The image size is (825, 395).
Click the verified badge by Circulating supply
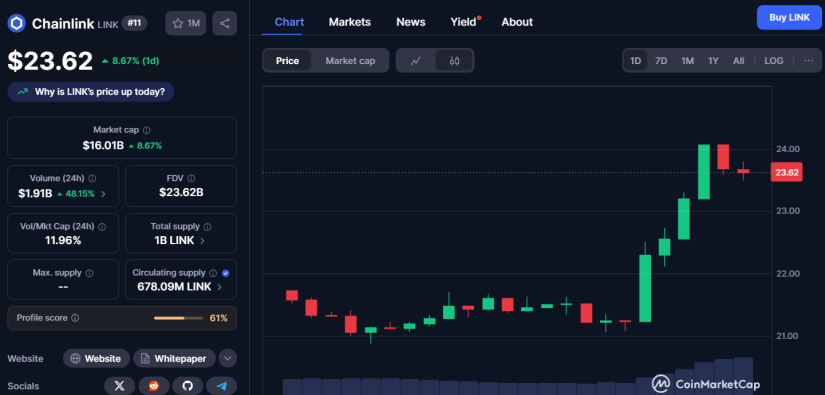click(x=226, y=273)
